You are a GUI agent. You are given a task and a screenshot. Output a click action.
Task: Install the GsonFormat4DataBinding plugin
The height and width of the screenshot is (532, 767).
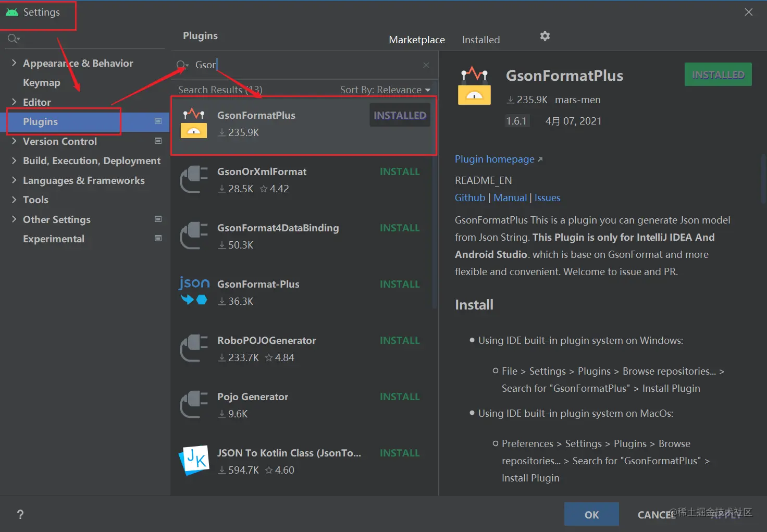click(x=400, y=228)
